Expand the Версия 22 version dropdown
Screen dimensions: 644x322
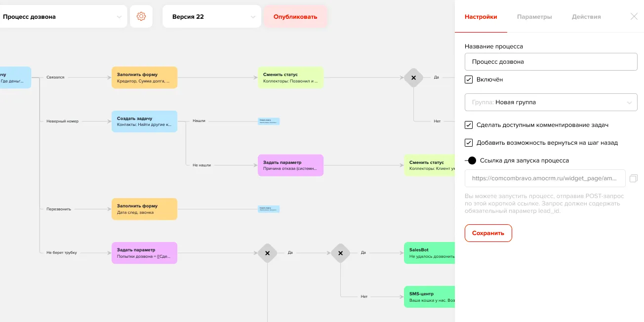pos(211,17)
